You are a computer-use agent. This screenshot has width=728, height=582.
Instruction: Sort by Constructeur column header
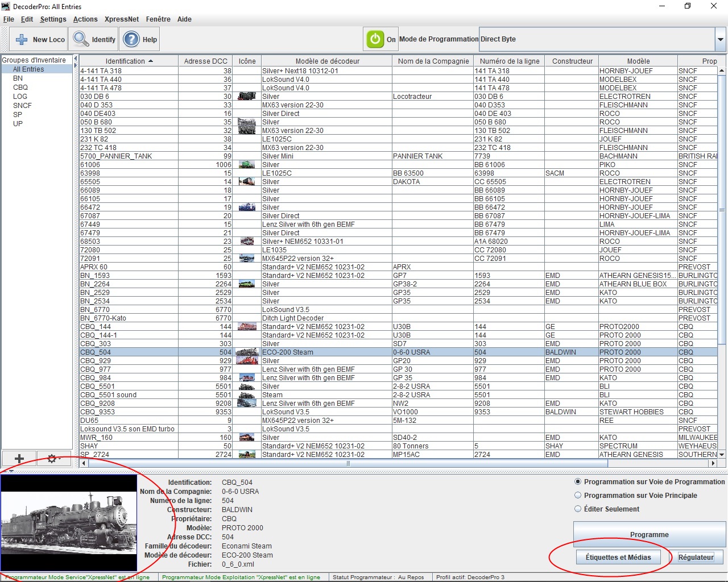tap(572, 61)
